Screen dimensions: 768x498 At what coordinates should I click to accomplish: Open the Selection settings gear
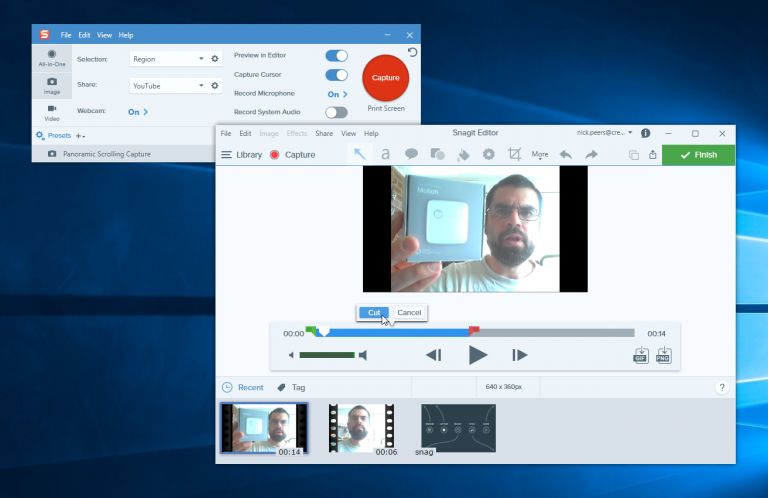[214, 59]
